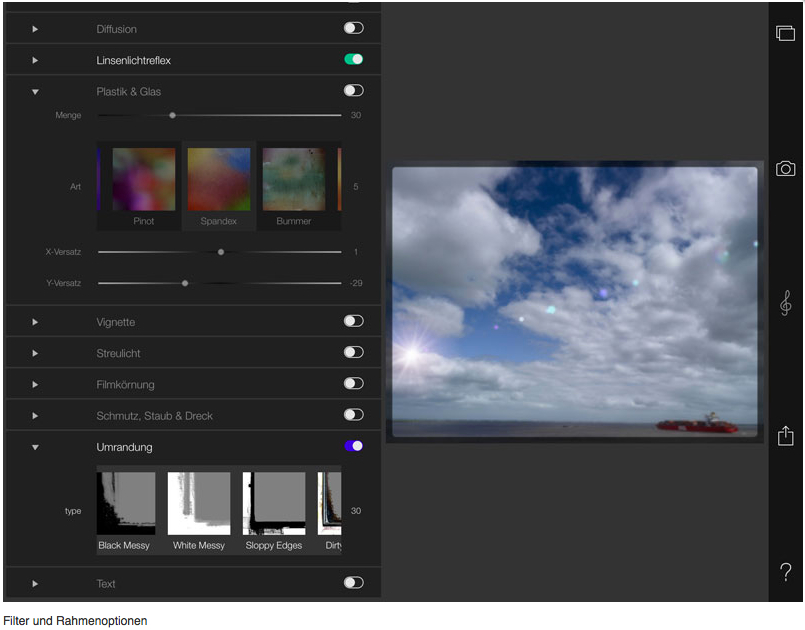Image resolution: width=805 pixels, height=630 pixels.
Task: Choose the Bummer texture thumbnail
Action: (293, 180)
